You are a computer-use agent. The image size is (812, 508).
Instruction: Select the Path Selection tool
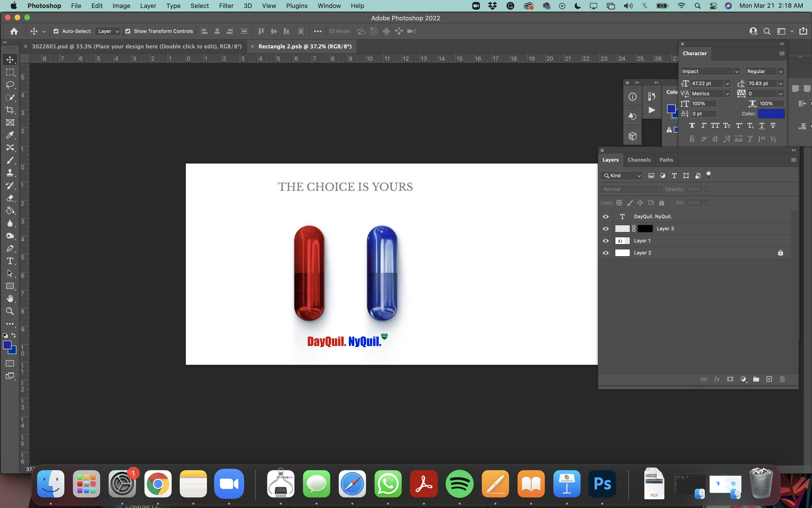(10, 274)
